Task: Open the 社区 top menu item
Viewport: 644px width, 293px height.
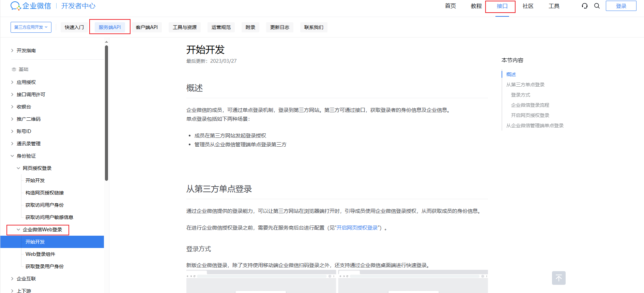Action: (x=528, y=6)
